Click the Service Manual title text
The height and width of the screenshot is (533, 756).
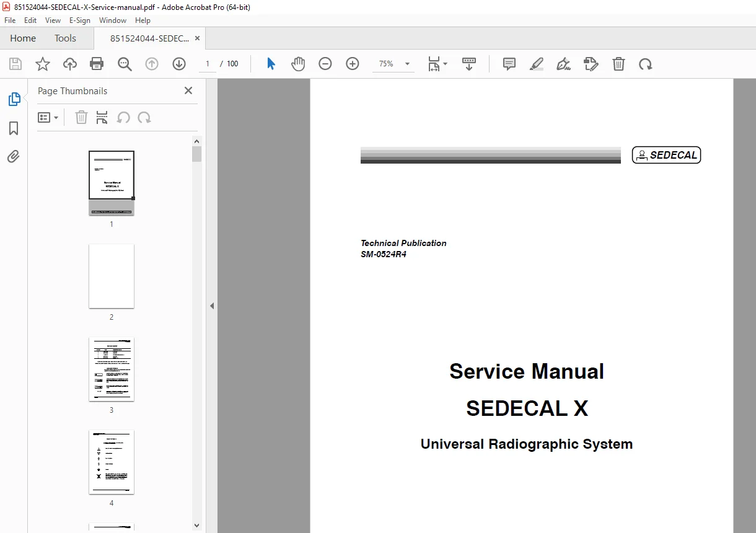(527, 371)
